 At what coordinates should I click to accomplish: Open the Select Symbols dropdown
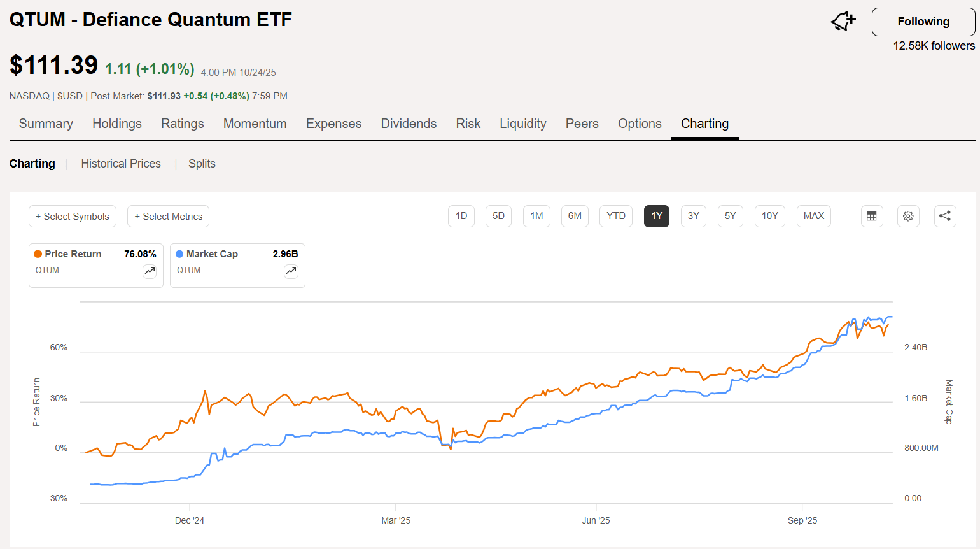[73, 217]
